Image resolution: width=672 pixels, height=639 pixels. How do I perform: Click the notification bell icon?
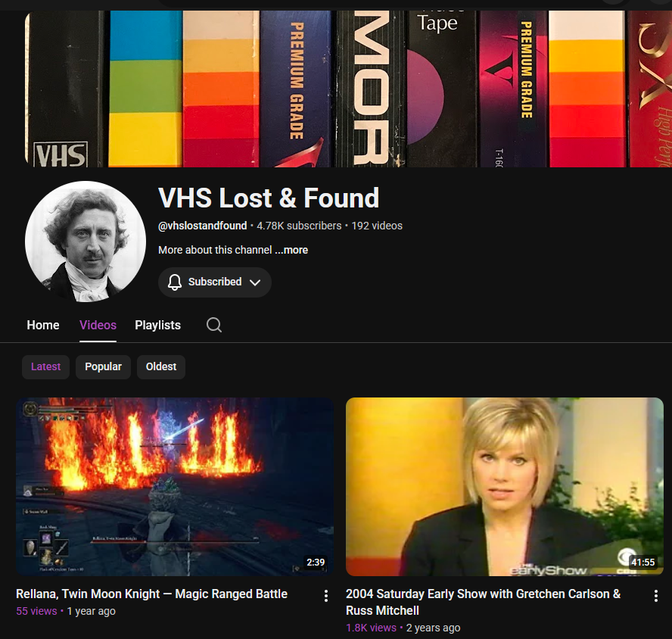pos(174,282)
